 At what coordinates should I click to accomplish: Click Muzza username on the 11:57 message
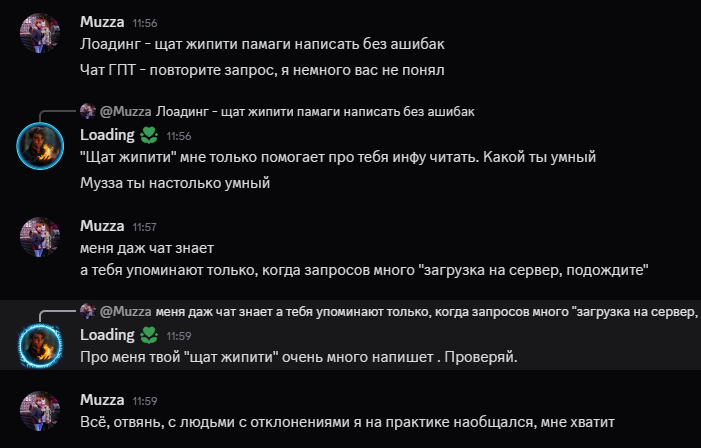[x=101, y=226]
